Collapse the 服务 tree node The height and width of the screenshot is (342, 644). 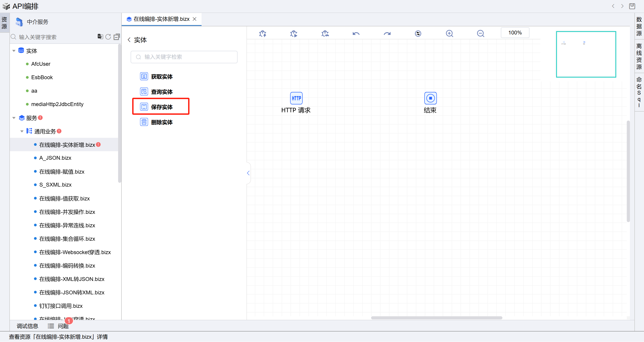point(14,118)
